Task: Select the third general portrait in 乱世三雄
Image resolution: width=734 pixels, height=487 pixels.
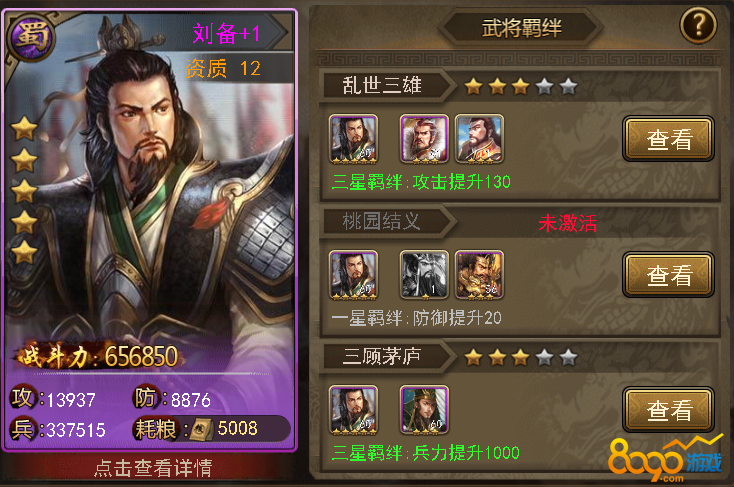Action: tap(479, 139)
